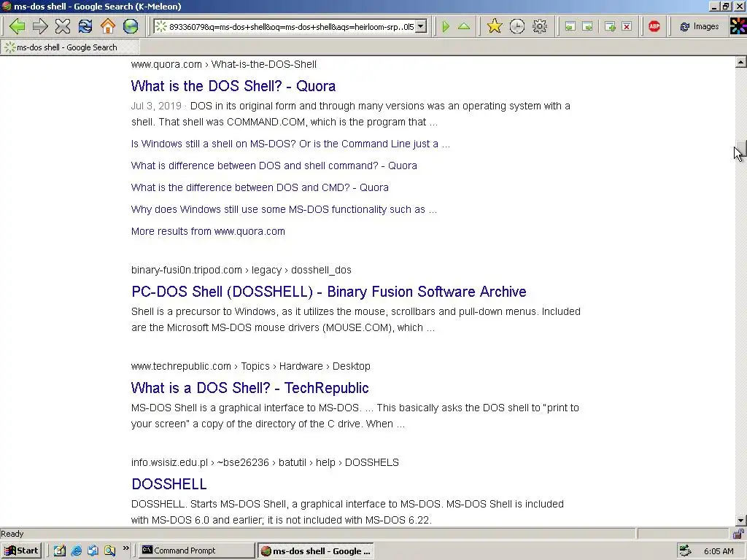Click the vertical scrollbar thumb
The height and width of the screenshot is (560, 747).
[741, 149]
